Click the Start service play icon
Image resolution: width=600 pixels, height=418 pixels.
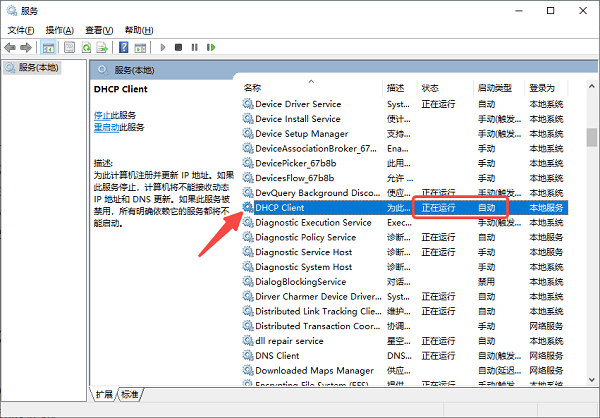163,47
